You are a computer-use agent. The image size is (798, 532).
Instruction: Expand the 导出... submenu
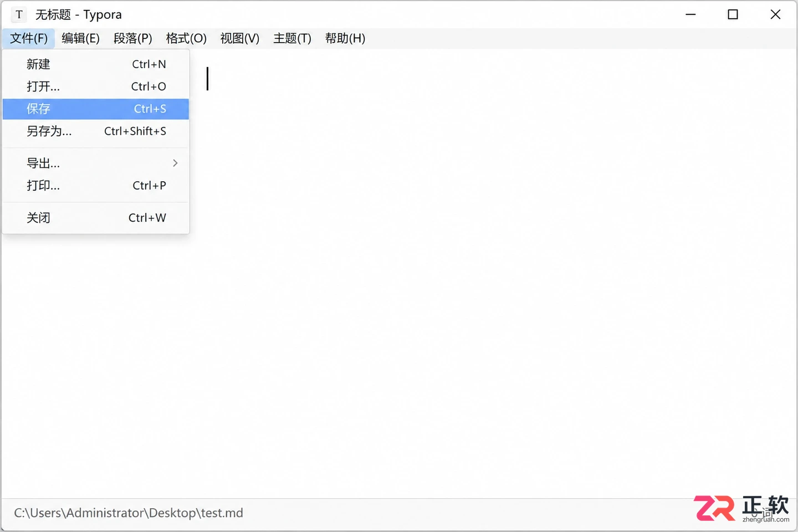click(x=96, y=163)
